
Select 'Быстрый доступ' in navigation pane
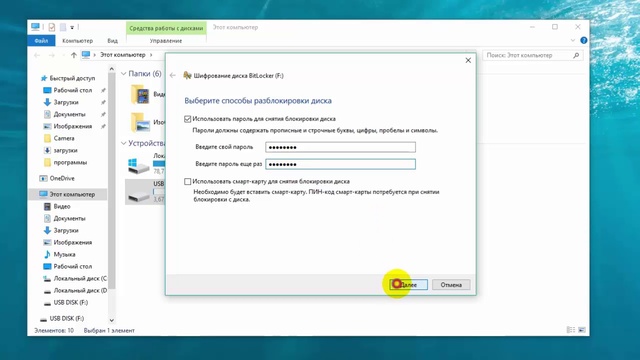tap(72, 78)
